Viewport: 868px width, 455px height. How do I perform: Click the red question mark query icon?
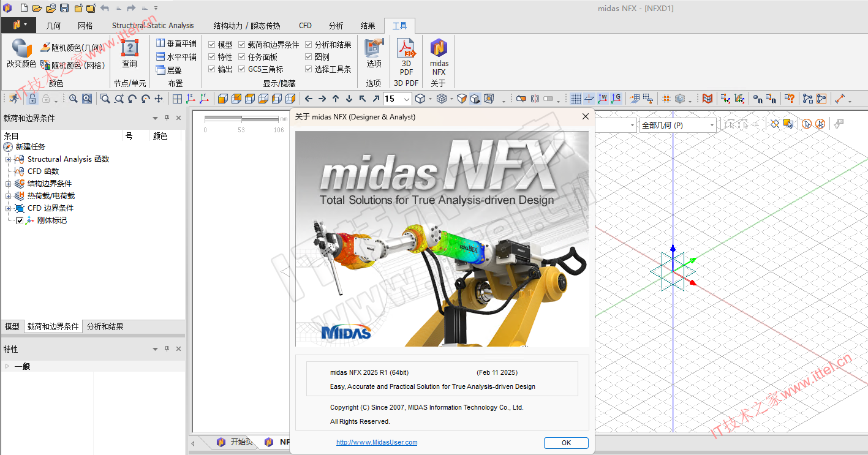(790, 99)
